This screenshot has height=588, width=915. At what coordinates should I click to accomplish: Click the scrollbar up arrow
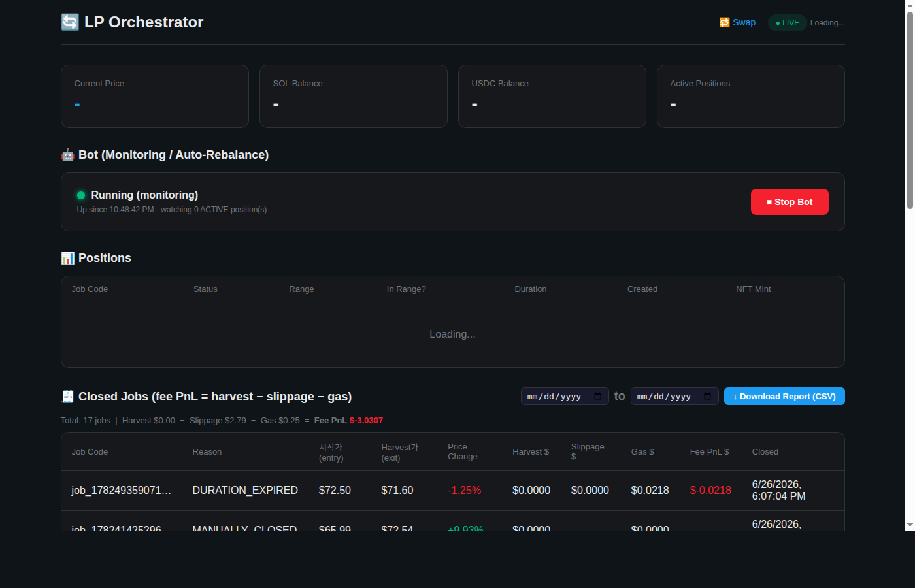910,5
